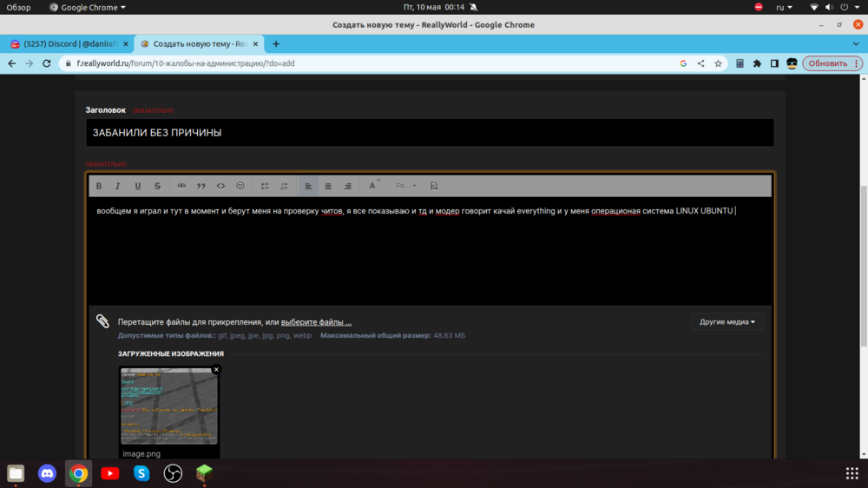Image resolution: width=868 pixels, height=488 pixels.
Task: Open the Chrome profile avatar
Action: coord(792,63)
